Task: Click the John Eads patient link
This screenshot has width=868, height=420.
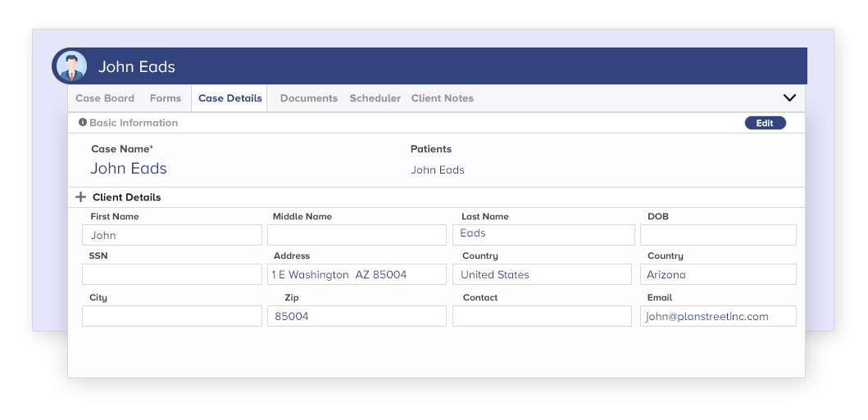Action: 438,170
